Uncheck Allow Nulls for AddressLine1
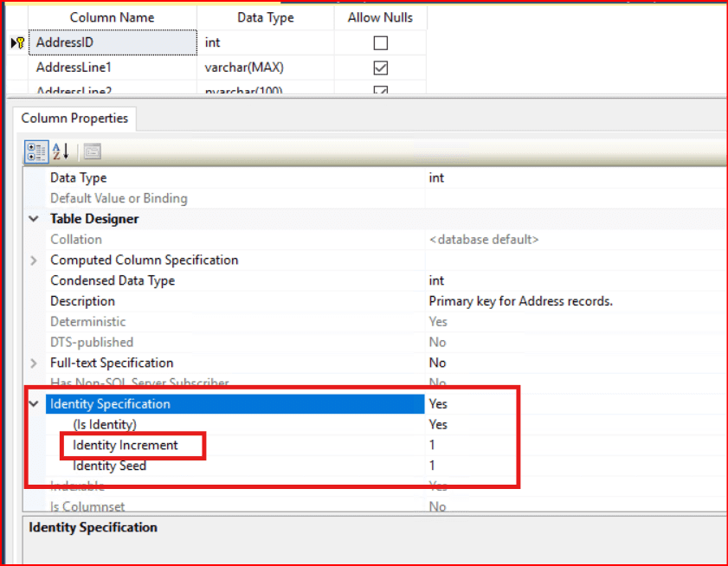Viewport: 728px width, 566px height. (380, 68)
